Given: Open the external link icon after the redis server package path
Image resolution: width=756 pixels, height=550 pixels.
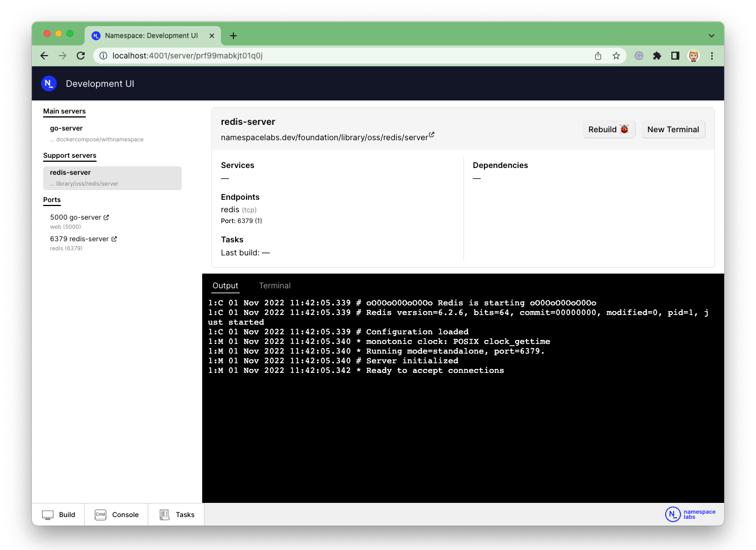Looking at the screenshot, I should coord(432,135).
